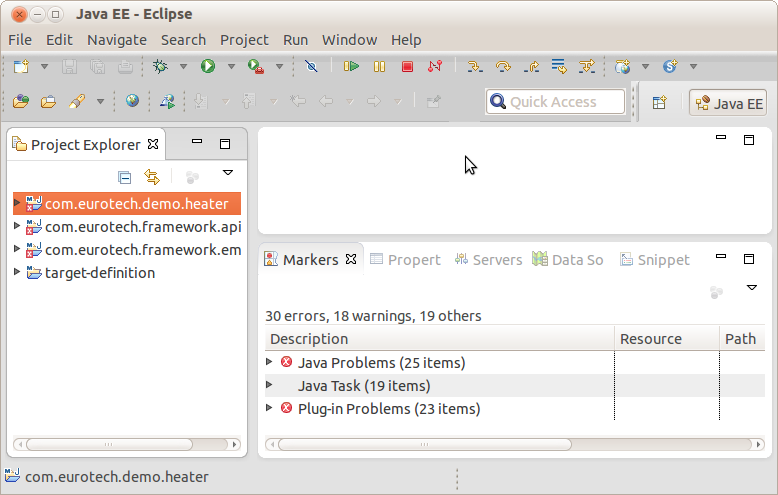The image size is (778, 495).
Task: Click the Suspend pause icon
Action: click(x=380, y=66)
